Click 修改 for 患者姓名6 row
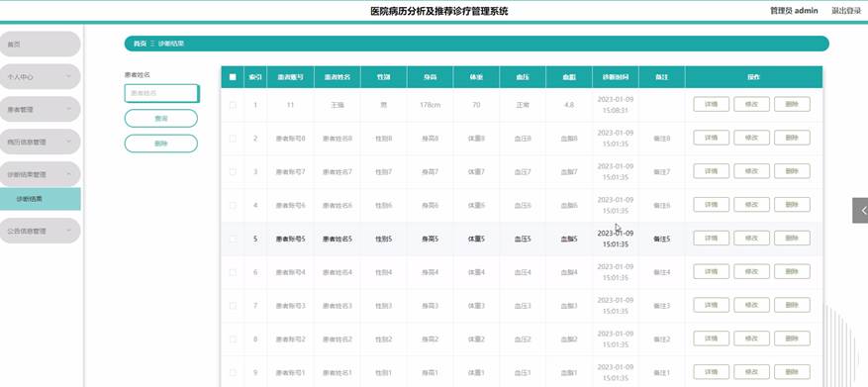This screenshot has height=387, width=868. (751, 205)
